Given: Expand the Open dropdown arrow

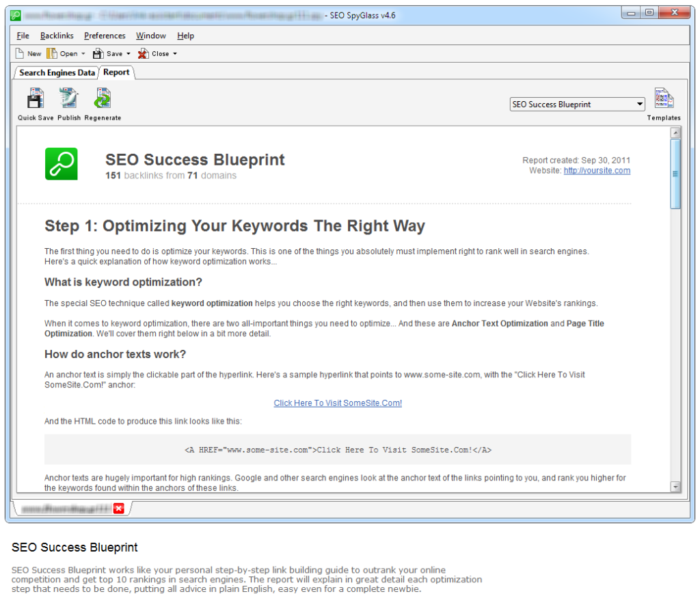Looking at the screenshot, I should 83,53.
